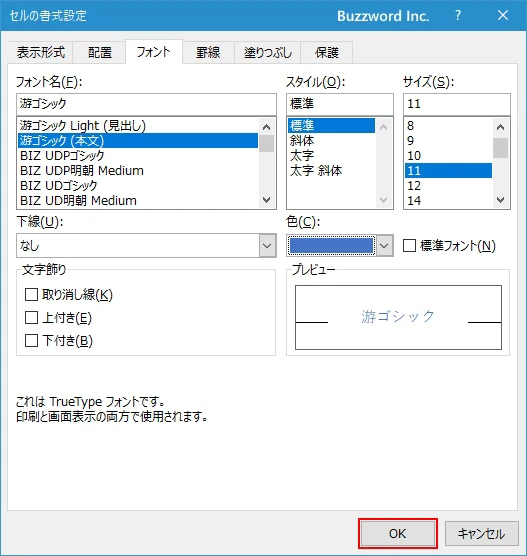Select 標準 in style list
Screen dimensions: 527x556
pos(331,126)
